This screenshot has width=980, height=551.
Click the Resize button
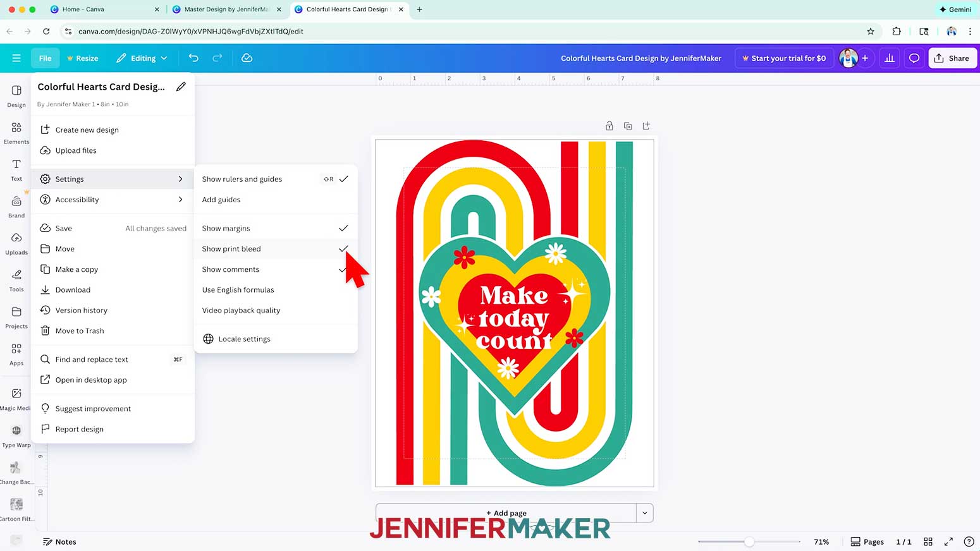(82, 58)
